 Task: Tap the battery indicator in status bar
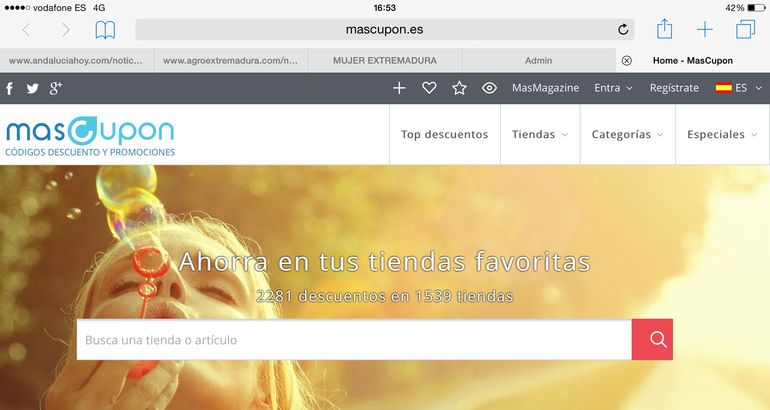(756, 8)
